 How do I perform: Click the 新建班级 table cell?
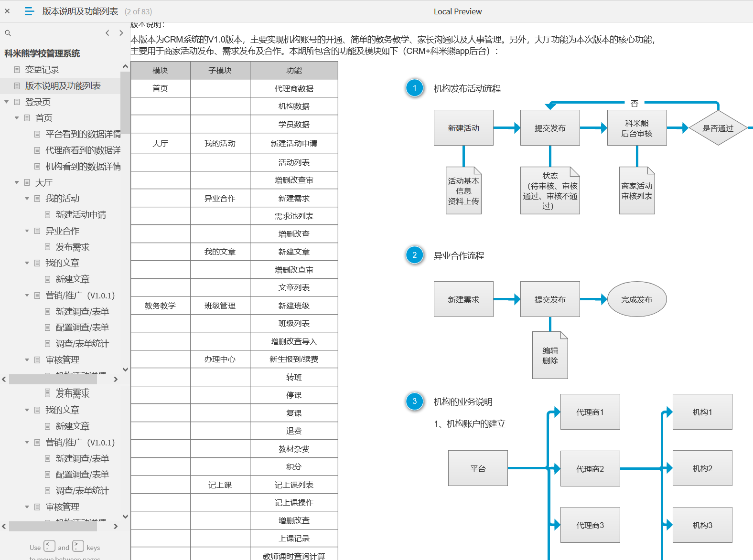294,306
